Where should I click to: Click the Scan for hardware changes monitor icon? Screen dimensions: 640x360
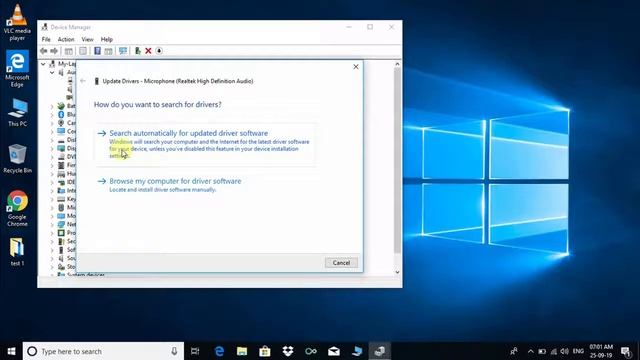coord(122,51)
